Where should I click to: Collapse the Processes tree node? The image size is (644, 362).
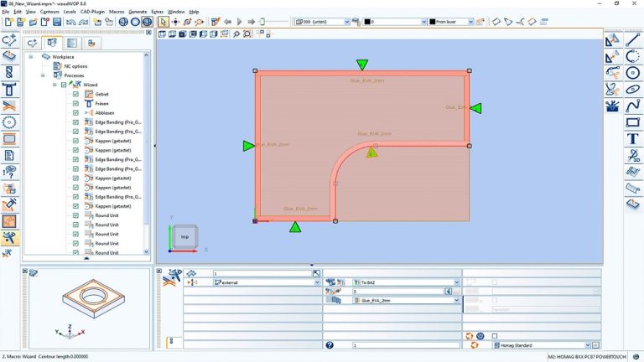pyautogui.click(x=45, y=75)
